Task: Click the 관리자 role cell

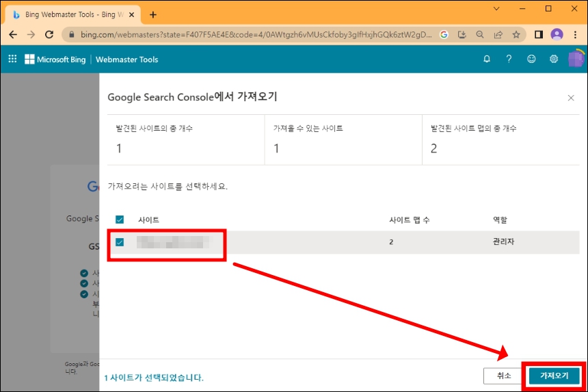Action: click(x=503, y=241)
